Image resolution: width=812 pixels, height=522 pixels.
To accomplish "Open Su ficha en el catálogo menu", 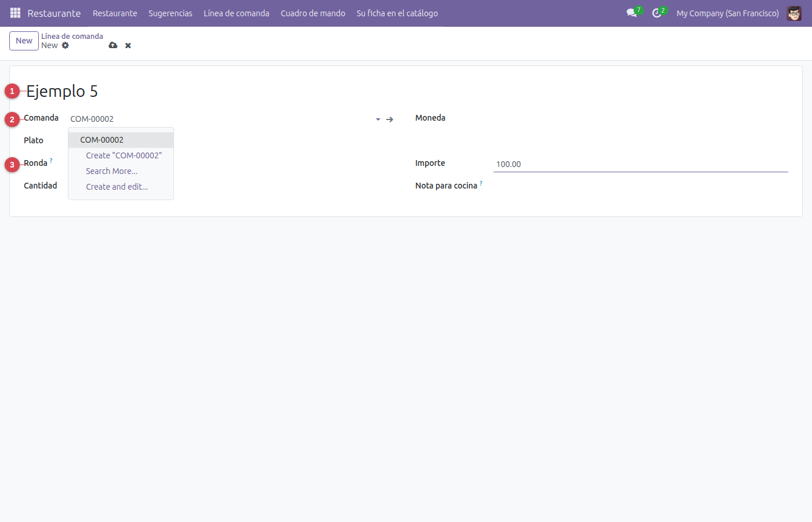I will pyautogui.click(x=397, y=13).
